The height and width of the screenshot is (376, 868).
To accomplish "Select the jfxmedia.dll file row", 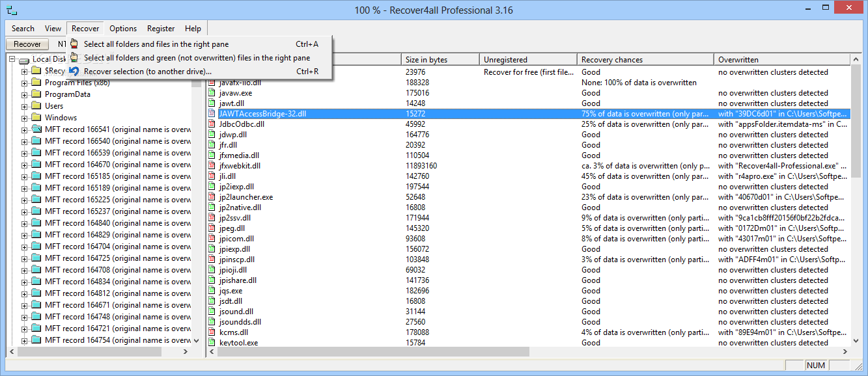I will [x=528, y=155].
